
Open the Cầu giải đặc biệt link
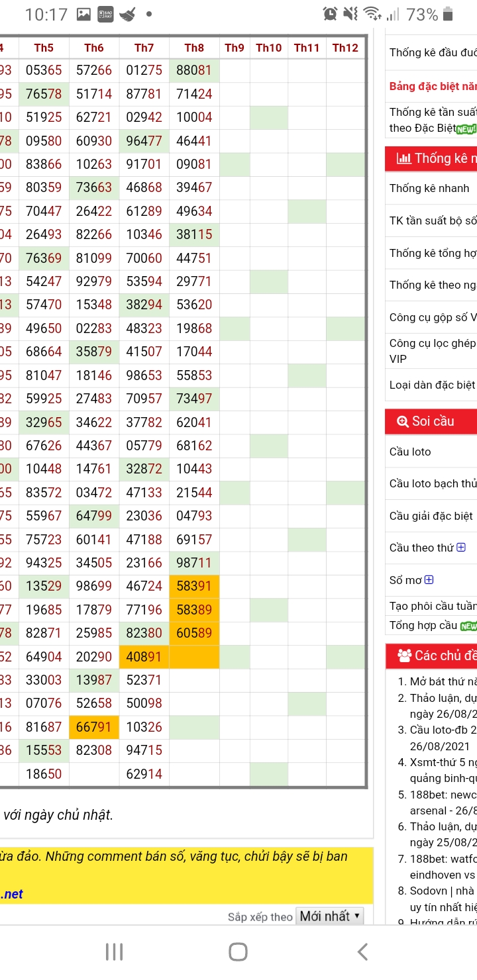pyautogui.click(x=431, y=516)
